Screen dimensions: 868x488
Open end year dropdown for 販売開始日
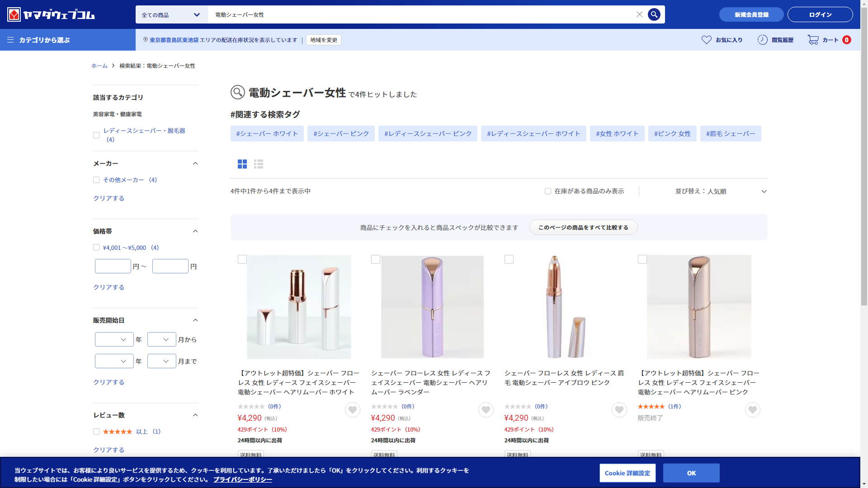click(114, 361)
